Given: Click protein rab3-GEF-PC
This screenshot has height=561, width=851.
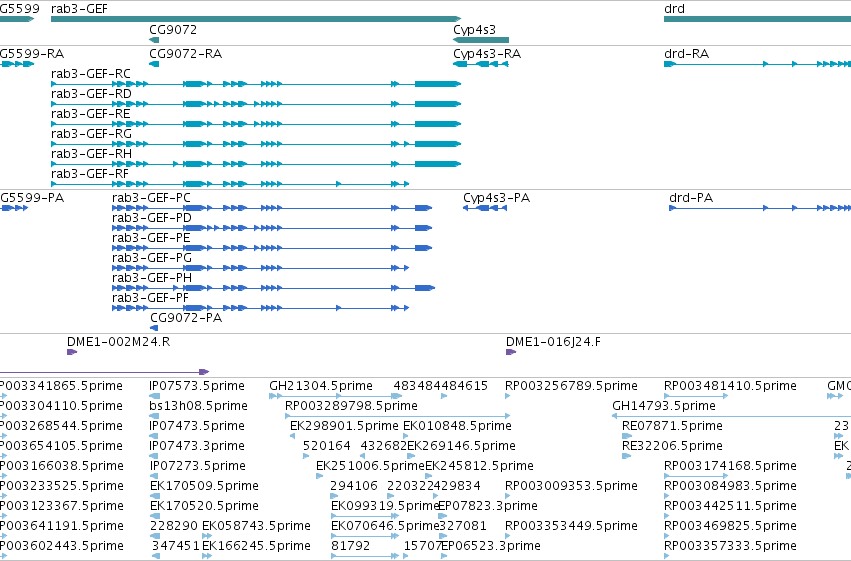Looking at the screenshot, I should (272, 208).
